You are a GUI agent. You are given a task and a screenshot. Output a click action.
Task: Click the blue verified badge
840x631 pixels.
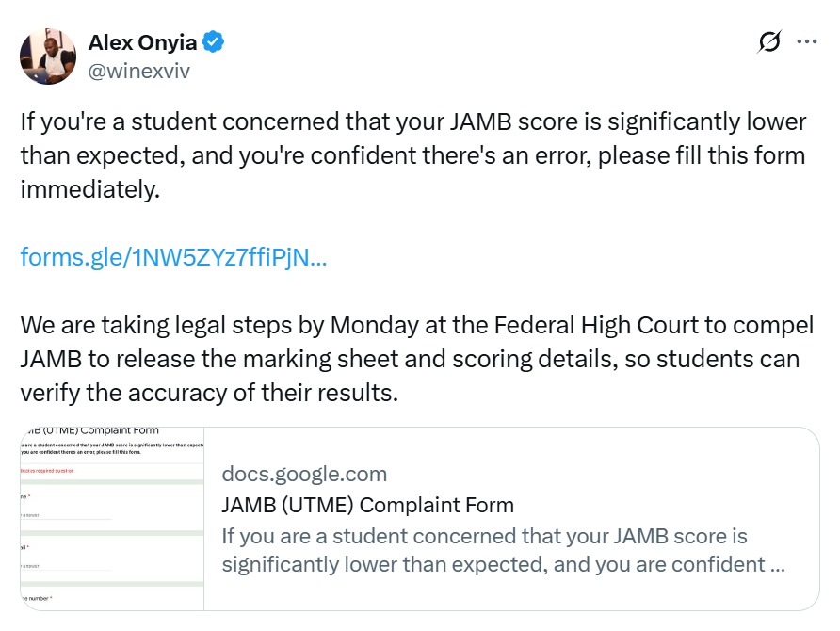[x=214, y=42]
